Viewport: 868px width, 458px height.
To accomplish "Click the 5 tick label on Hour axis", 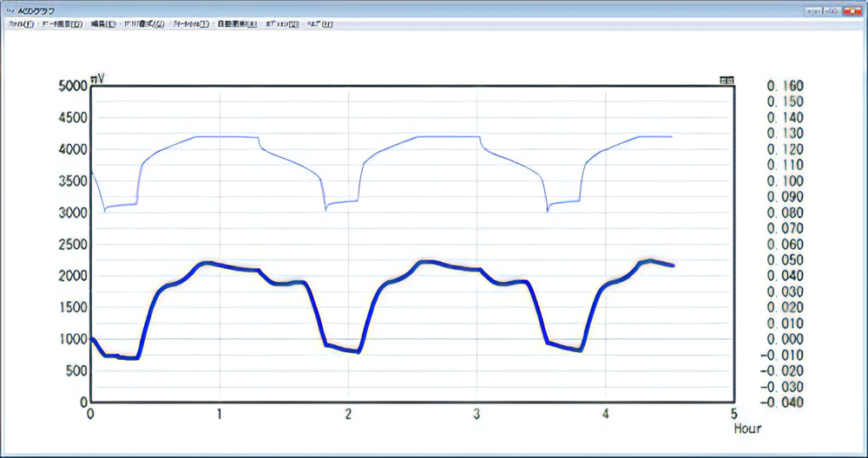I will click(733, 414).
